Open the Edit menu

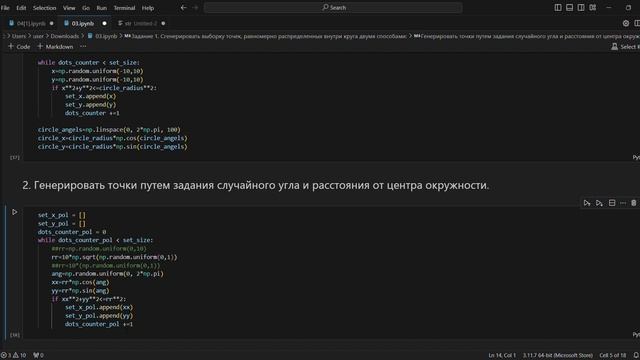point(21,8)
